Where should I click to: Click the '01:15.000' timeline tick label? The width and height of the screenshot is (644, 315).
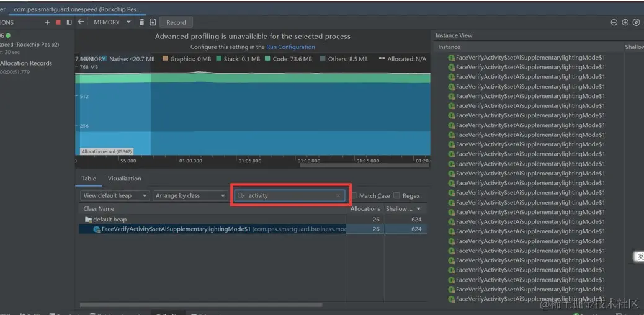pos(367,161)
